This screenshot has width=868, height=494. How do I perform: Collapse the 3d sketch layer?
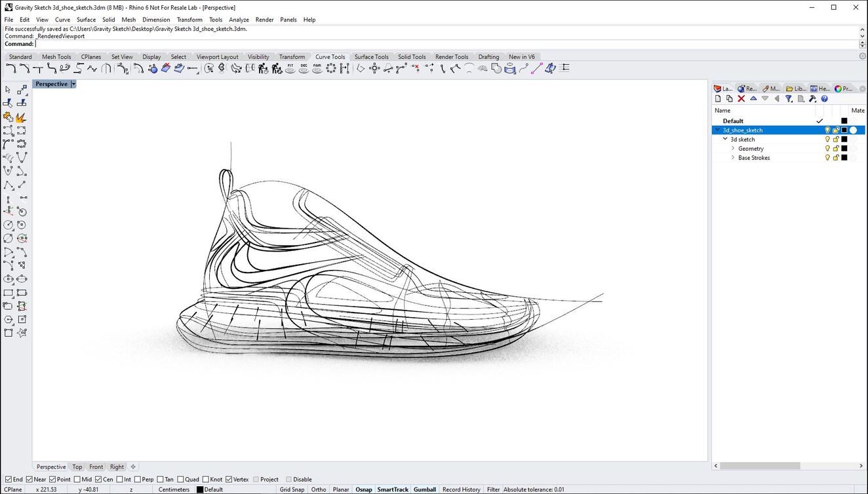(725, 140)
